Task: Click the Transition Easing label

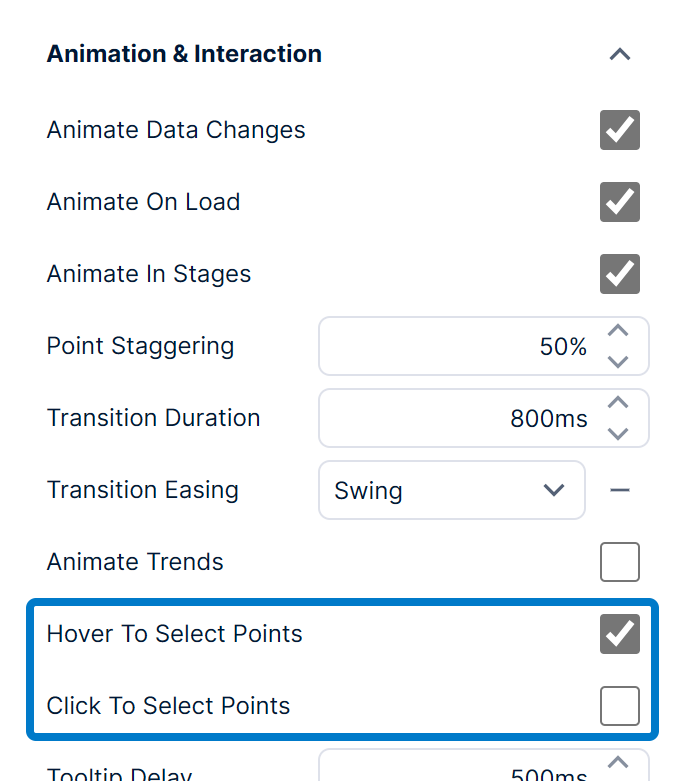Action: pos(143,490)
